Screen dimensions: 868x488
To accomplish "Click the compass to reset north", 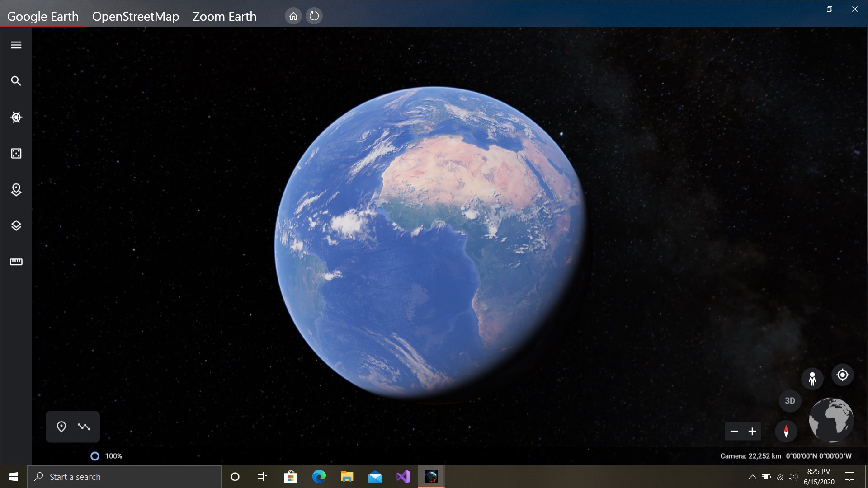I will pos(786,432).
